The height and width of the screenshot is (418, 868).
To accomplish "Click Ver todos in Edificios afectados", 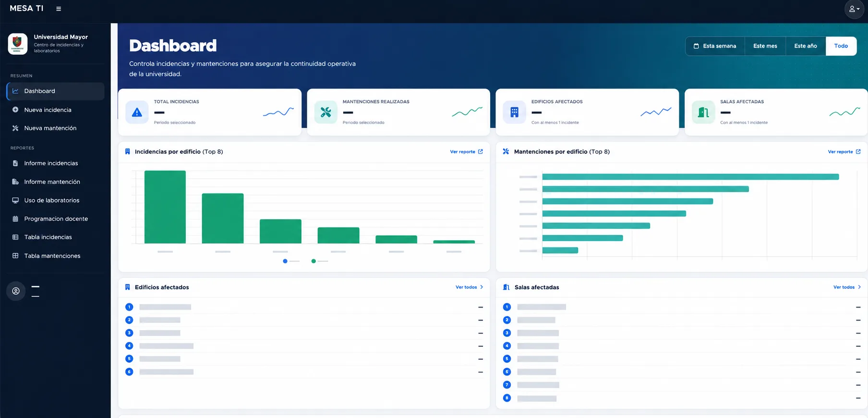I will point(469,287).
